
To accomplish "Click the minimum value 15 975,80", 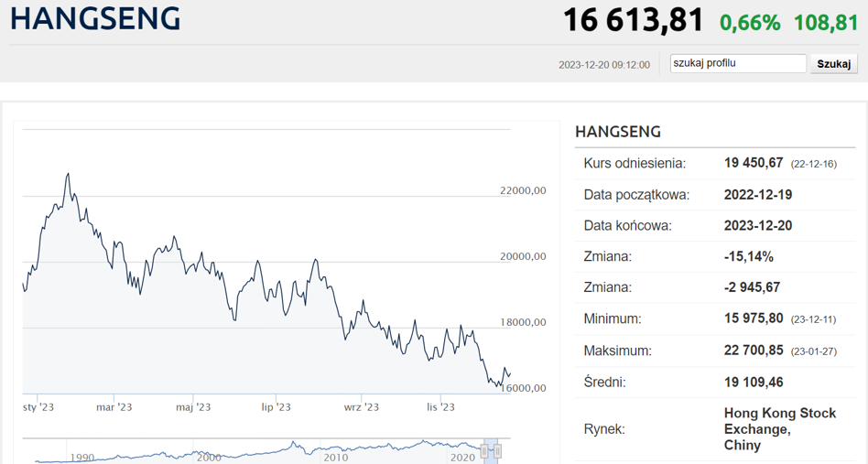I will pyautogui.click(x=754, y=318).
